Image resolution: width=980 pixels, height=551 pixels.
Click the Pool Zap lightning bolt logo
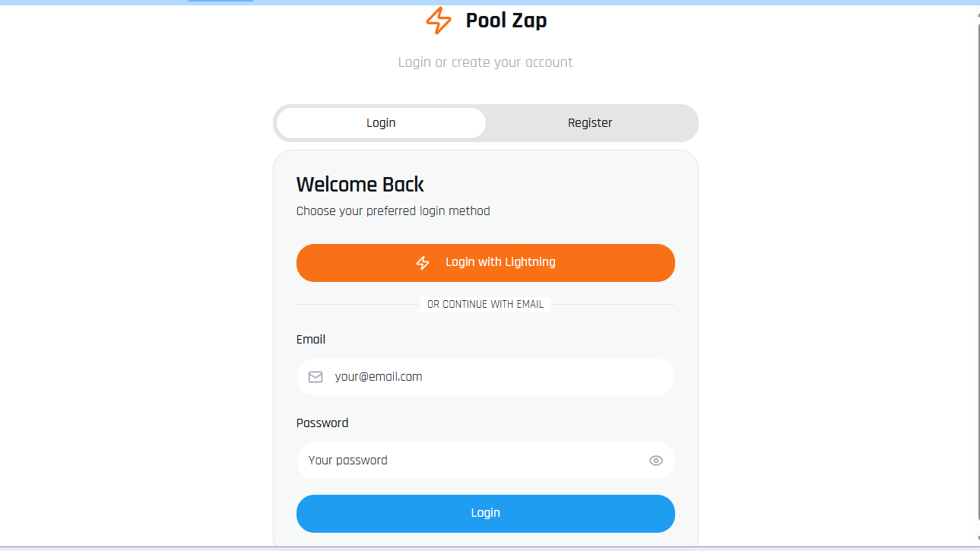pyautogui.click(x=439, y=21)
